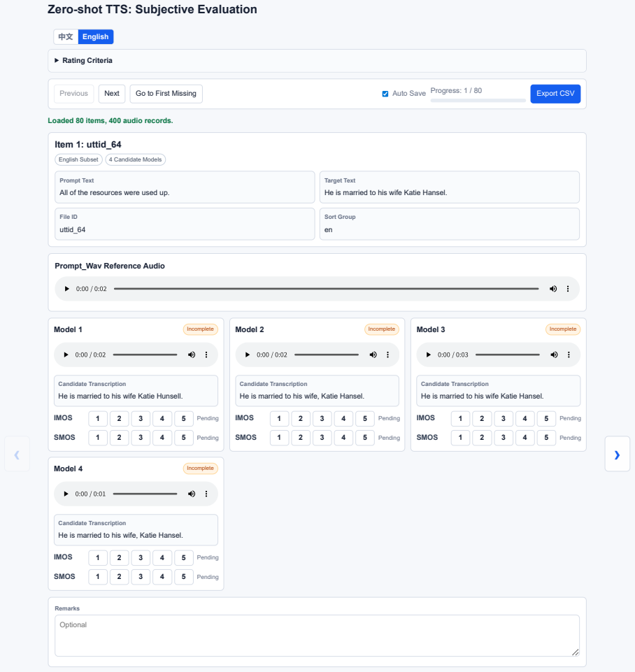Rate Model 2 SMOS as 3
Screen dimensions: 635x672
pos(322,438)
